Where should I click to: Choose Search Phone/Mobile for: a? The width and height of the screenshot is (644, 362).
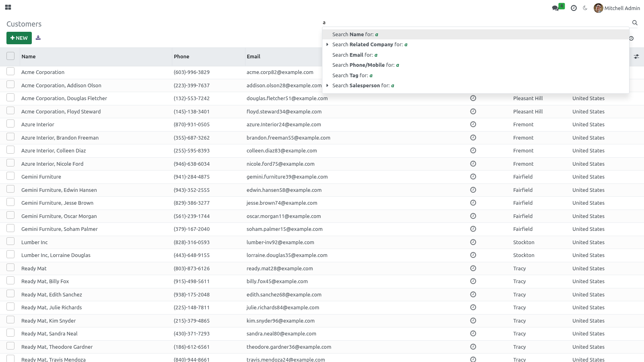pos(476,65)
